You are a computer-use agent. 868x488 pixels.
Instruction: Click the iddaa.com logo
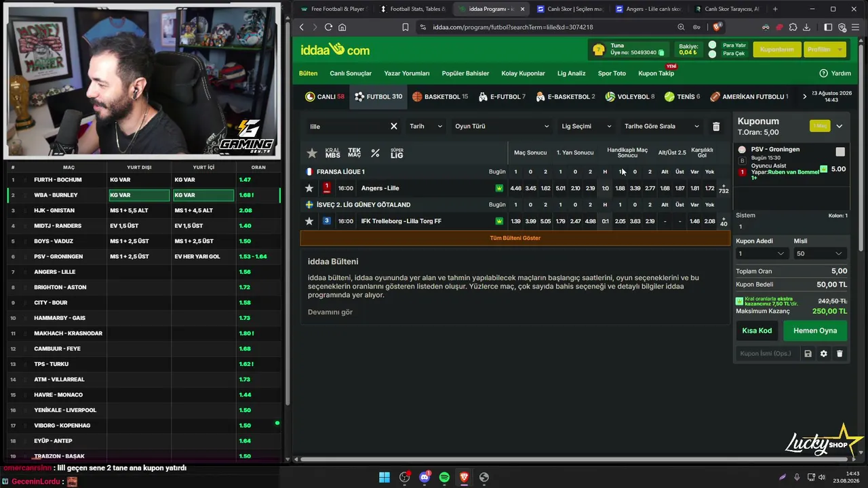point(335,49)
